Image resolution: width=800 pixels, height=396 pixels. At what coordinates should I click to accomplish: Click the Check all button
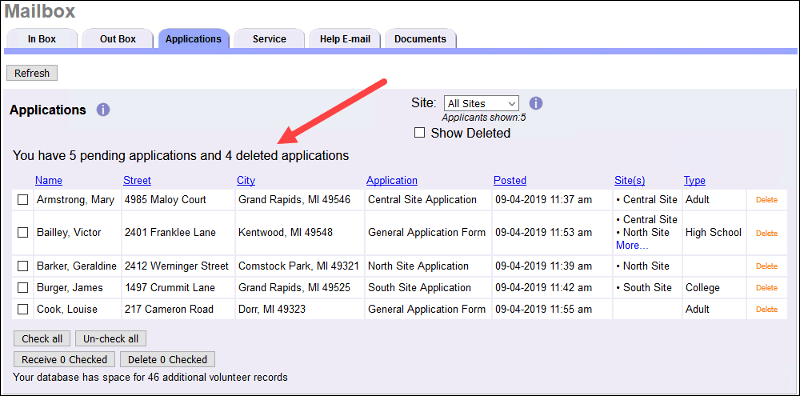click(x=42, y=338)
